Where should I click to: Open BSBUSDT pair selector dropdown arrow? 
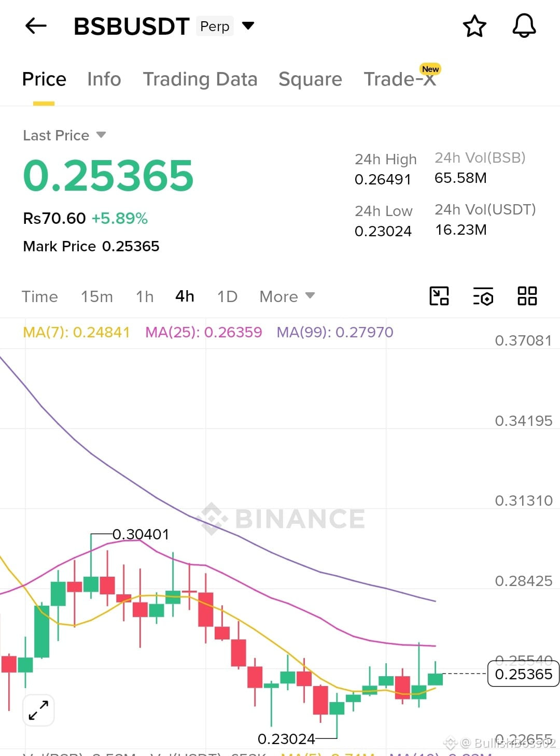(x=248, y=25)
